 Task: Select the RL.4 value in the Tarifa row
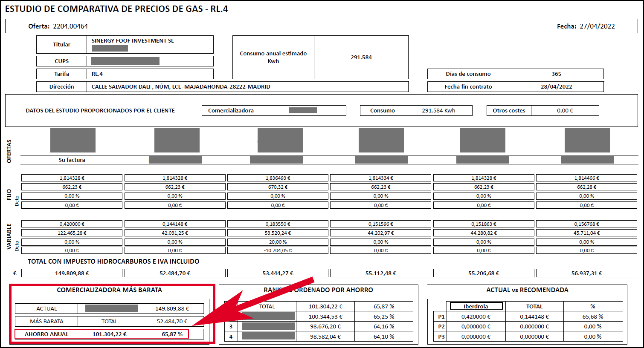(97, 74)
